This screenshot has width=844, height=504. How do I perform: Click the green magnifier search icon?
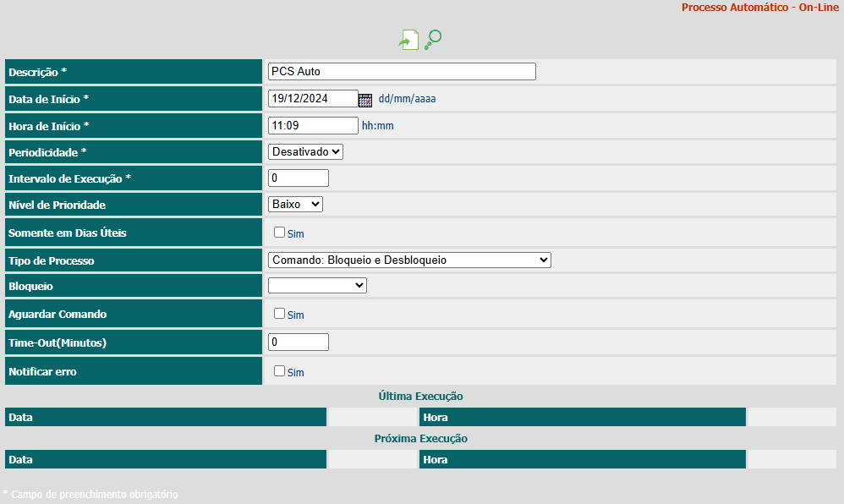point(433,40)
